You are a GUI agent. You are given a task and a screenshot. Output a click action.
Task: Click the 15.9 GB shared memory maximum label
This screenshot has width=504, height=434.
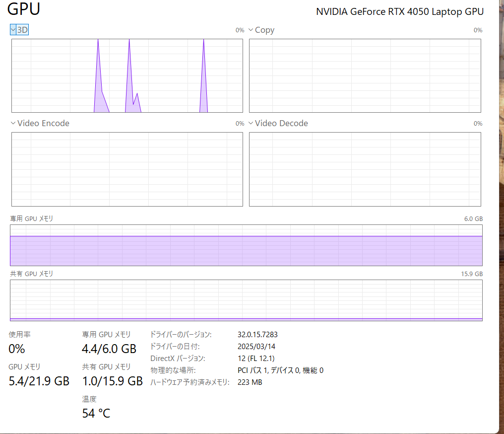point(472,274)
